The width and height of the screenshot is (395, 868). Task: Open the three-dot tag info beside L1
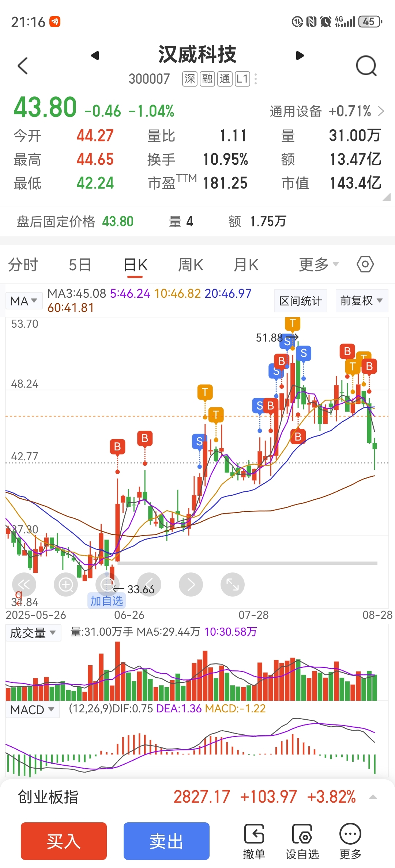tap(256, 79)
